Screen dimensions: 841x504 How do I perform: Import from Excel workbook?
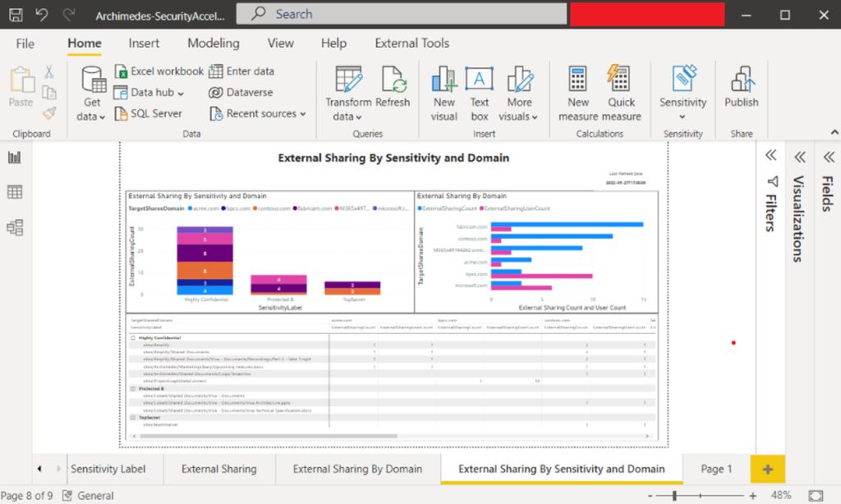click(x=159, y=71)
